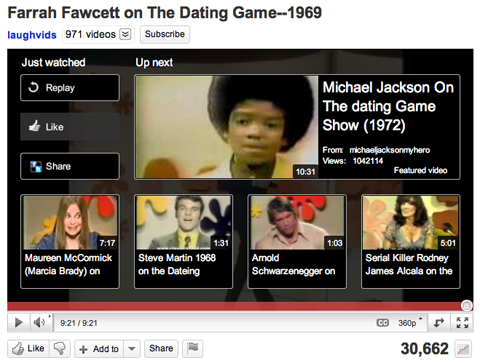Click the Just watched heading
Image resolution: width=480 pixels, height=363 pixels.
pyautogui.click(x=53, y=62)
